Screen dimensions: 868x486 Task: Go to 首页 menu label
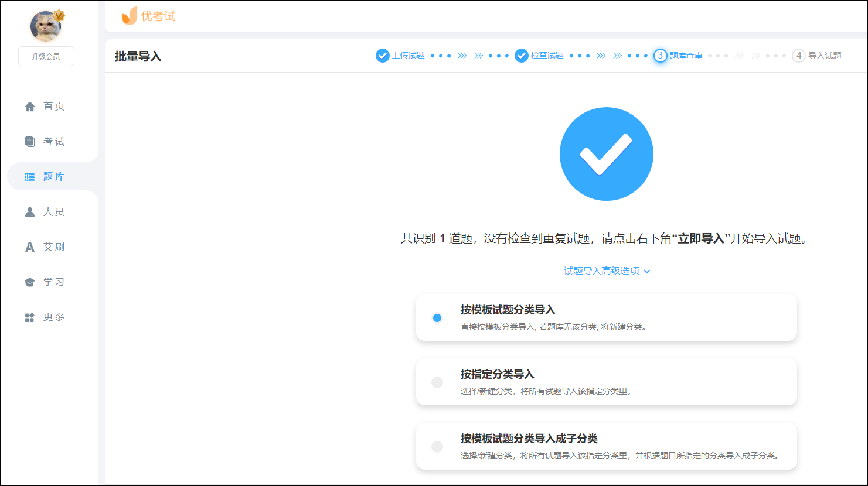[54, 106]
